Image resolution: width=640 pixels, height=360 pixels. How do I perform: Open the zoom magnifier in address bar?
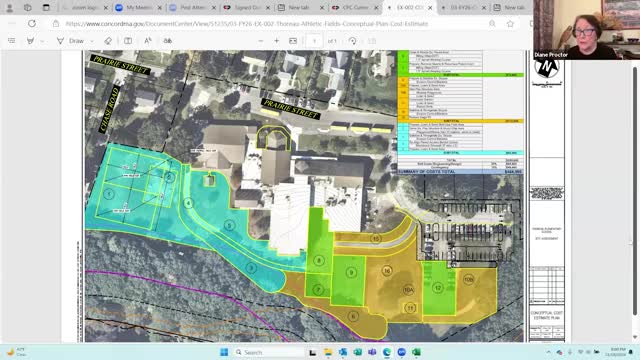tap(492, 24)
